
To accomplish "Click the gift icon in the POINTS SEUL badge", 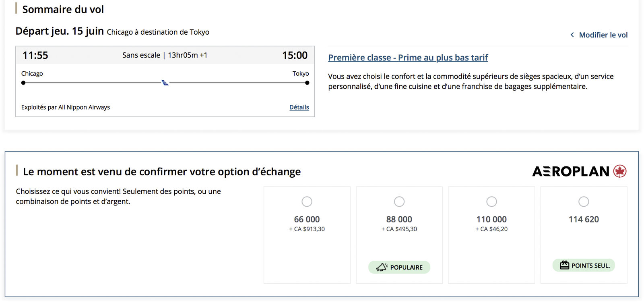I will coord(564,265).
